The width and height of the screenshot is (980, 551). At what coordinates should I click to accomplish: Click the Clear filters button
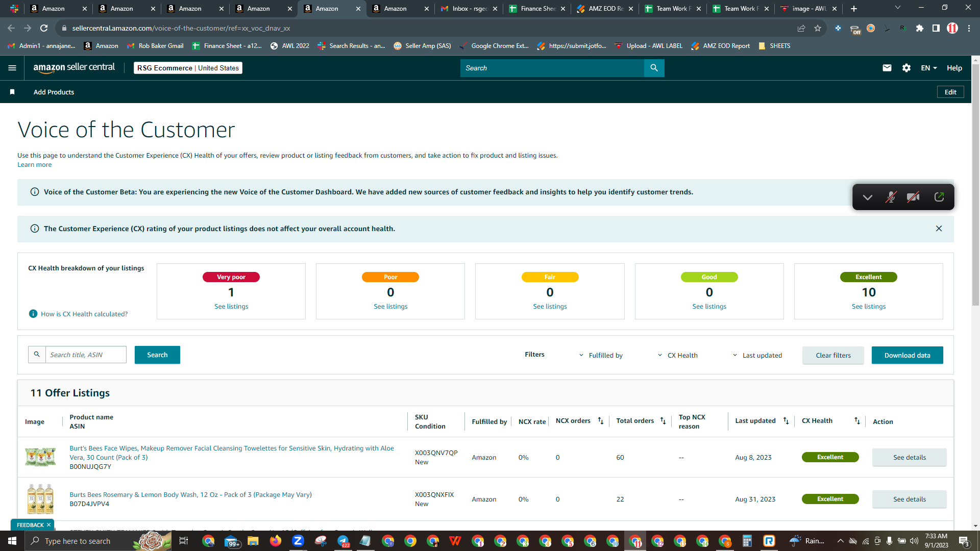833,355
